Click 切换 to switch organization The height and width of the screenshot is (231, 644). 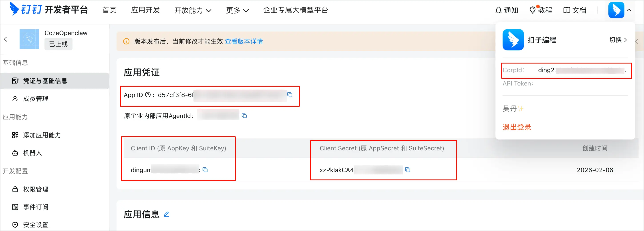tap(618, 40)
